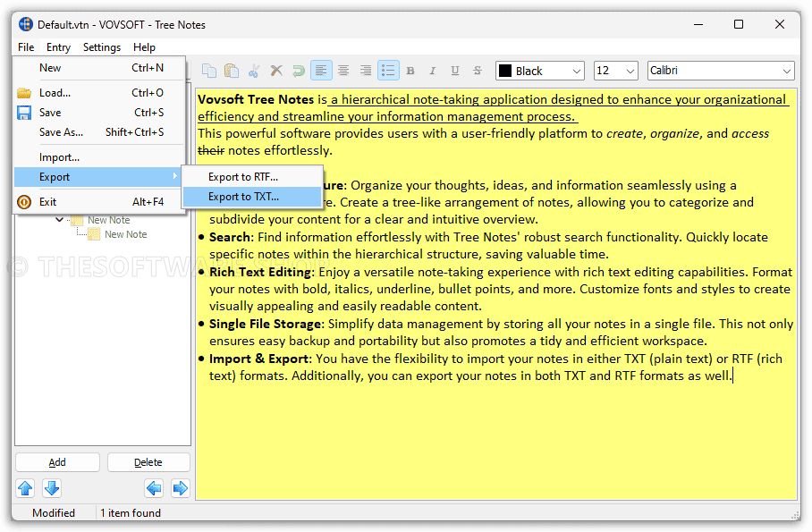Move note up with up arrow
812x532 pixels.
point(25,488)
